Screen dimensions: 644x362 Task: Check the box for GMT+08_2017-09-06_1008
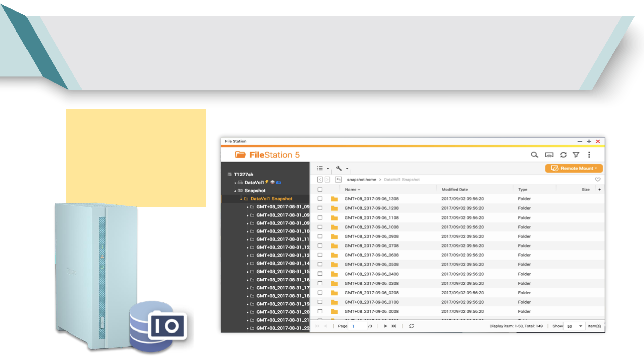tap(320, 227)
